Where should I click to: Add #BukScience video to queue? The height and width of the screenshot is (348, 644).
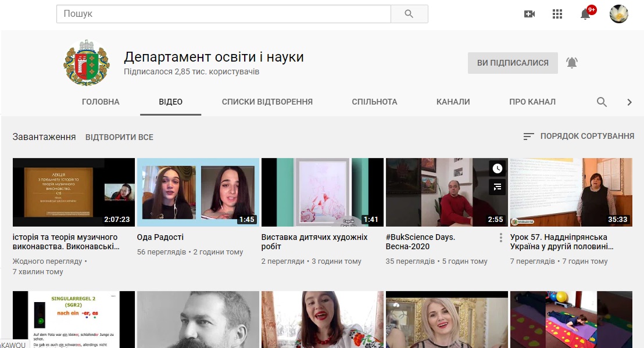click(497, 186)
